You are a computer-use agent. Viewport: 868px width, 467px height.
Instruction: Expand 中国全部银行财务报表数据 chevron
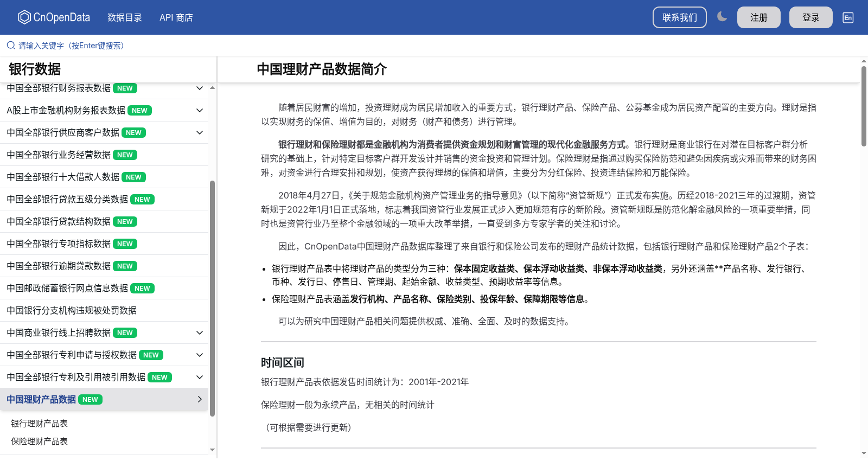tap(200, 88)
